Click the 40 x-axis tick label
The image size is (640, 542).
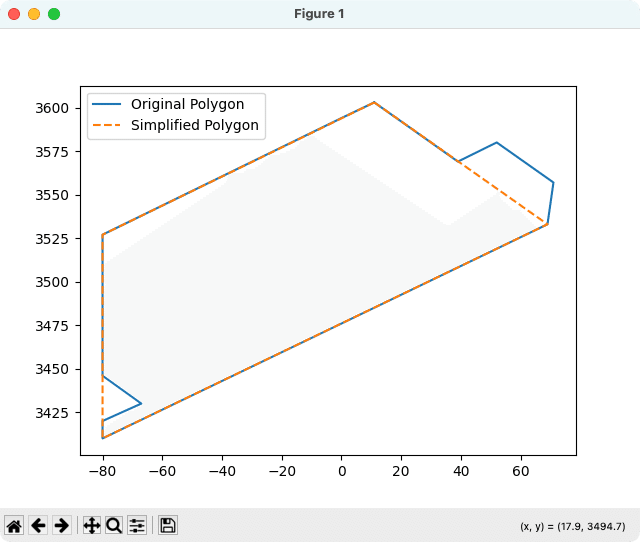pyautogui.click(x=461, y=471)
